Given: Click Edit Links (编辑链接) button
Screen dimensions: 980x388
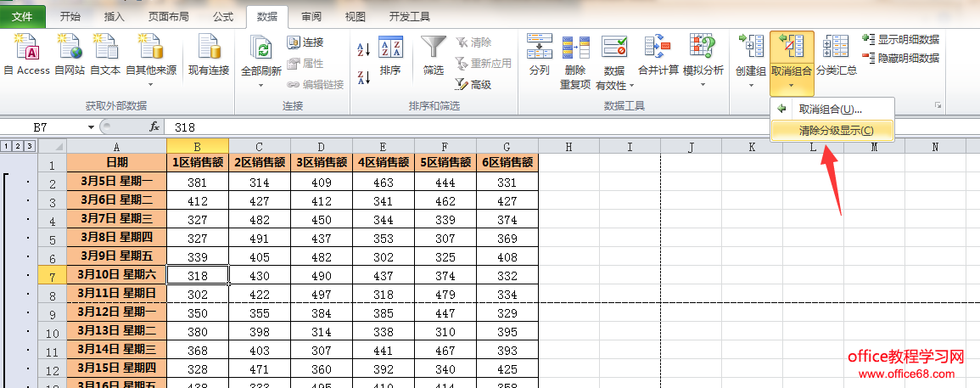Looking at the screenshot, I should [x=316, y=85].
